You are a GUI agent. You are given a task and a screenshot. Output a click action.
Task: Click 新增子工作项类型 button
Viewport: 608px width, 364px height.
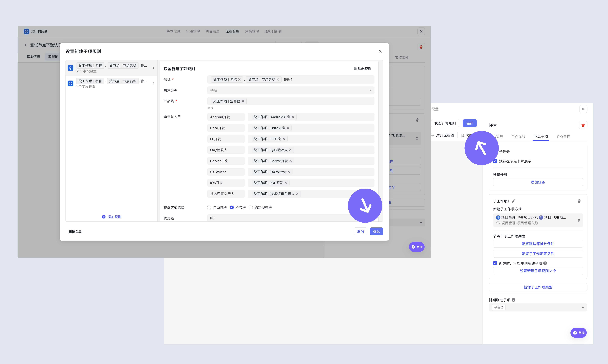tap(538, 287)
